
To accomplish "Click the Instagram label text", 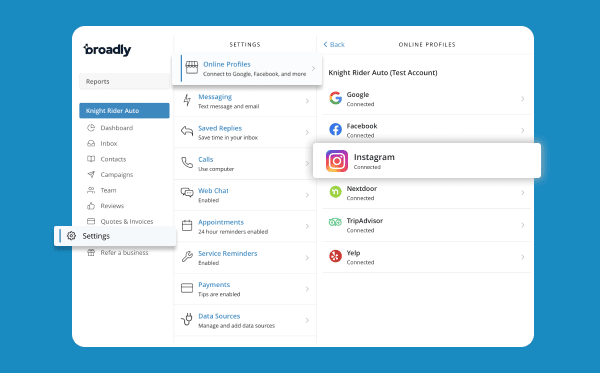I will [x=374, y=157].
